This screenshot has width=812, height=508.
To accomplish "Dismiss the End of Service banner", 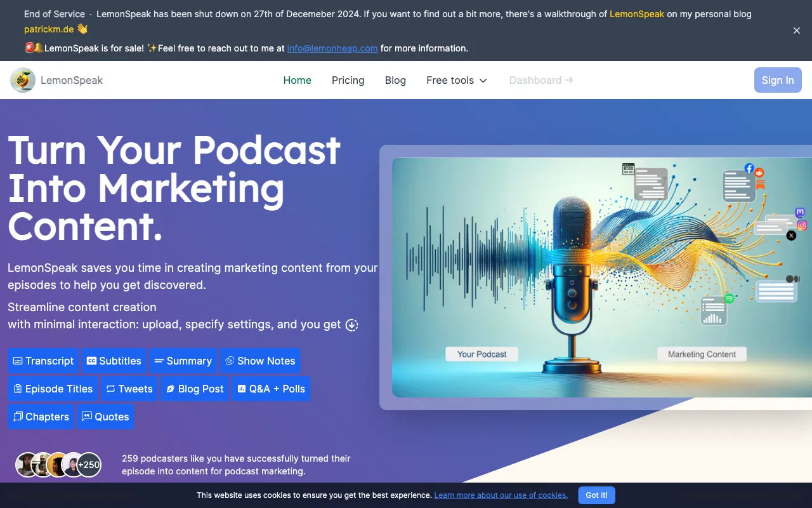I will tap(797, 30).
